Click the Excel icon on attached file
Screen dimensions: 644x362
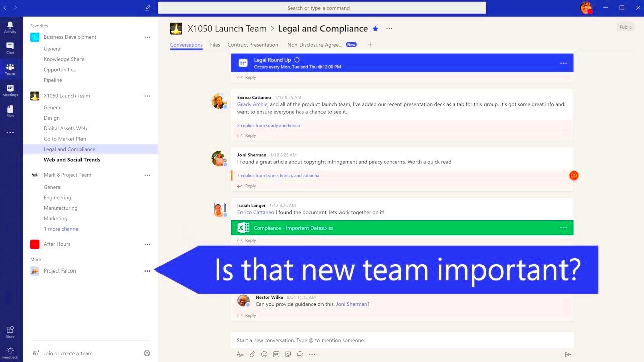click(244, 228)
